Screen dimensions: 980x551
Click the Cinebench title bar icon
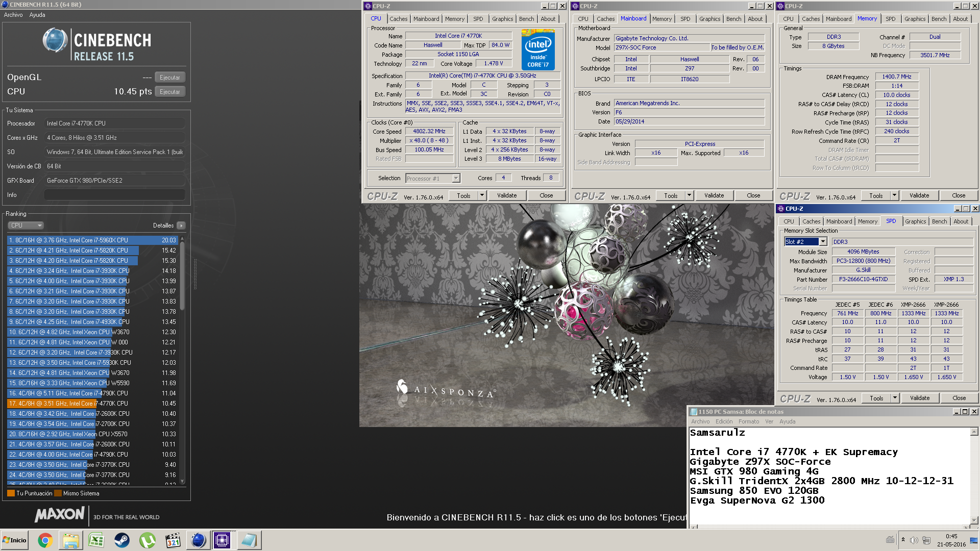coord(5,5)
